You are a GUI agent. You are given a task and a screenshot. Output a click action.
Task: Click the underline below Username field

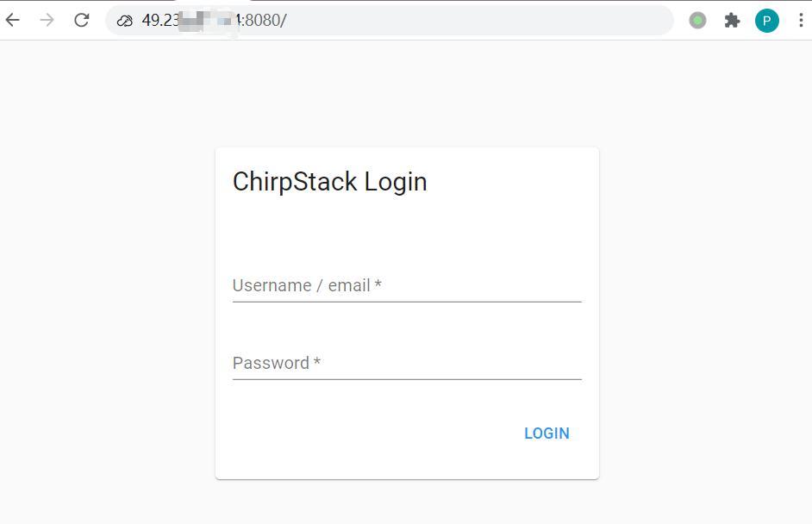(405, 303)
